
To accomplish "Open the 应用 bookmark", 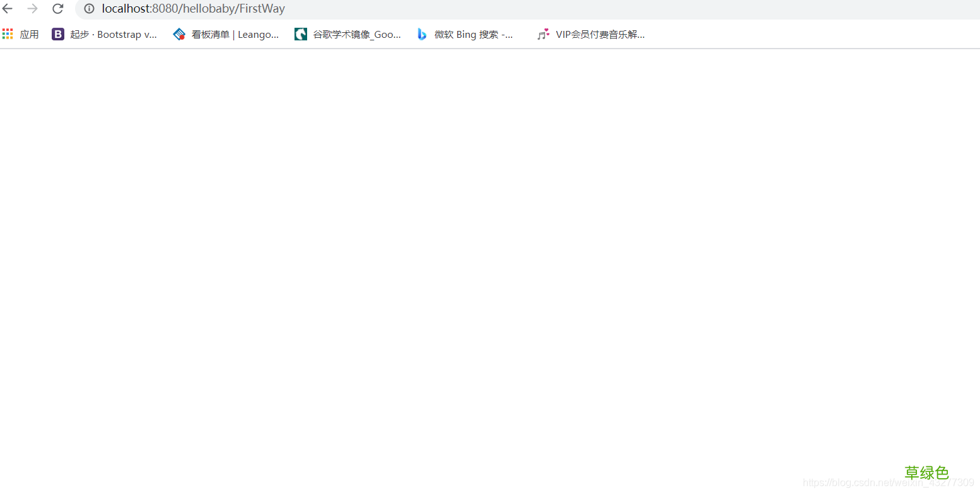I will [x=29, y=33].
